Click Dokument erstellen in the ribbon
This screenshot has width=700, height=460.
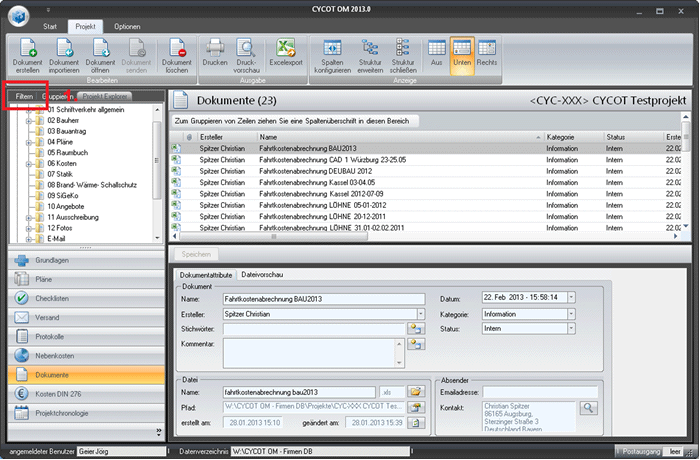pos(27,56)
